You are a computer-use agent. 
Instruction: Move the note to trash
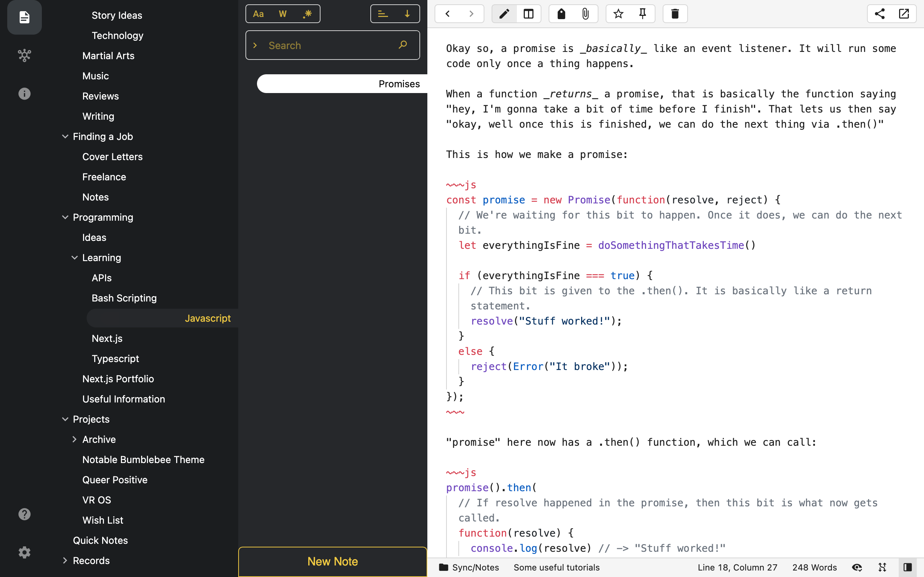[675, 13]
